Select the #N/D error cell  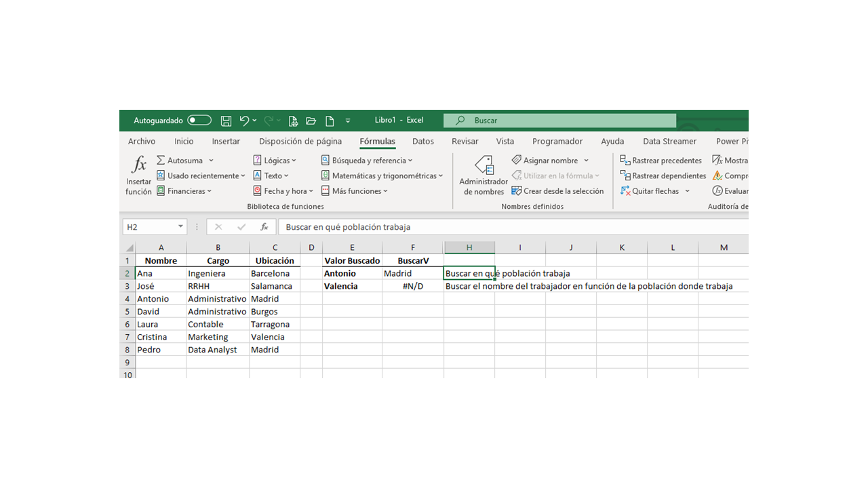click(x=413, y=286)
